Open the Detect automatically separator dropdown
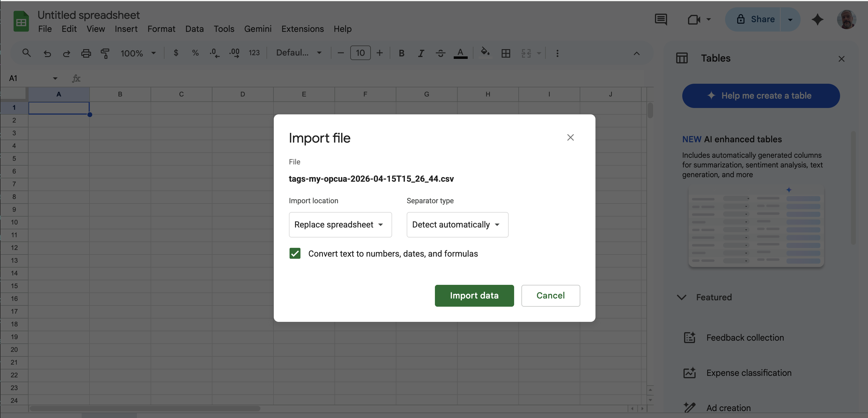This screenshot has width=868, height=418. [457, 225]
